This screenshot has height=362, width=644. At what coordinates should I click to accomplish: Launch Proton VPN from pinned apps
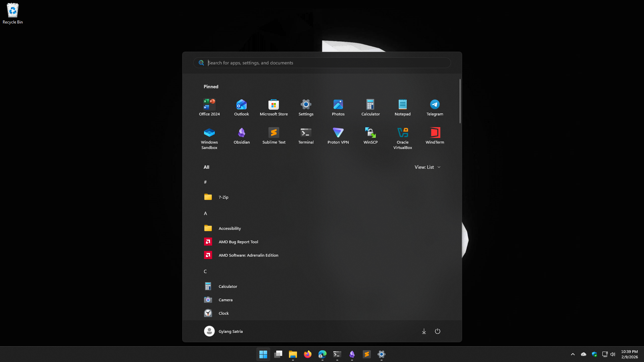(338, 136)
